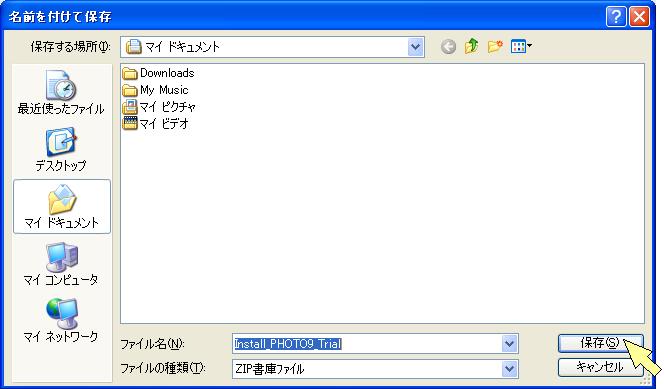This screenshot has height=389, width=664.
Task: Click the キャンセル button
Action: pyautogui.click(x=600, y=367)
